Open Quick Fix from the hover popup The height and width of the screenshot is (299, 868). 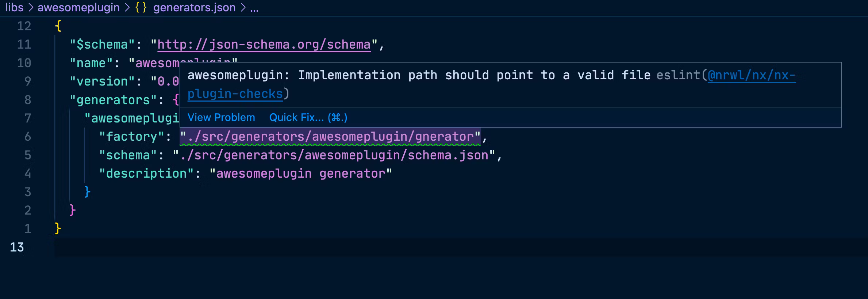click(x=308, y=118)
